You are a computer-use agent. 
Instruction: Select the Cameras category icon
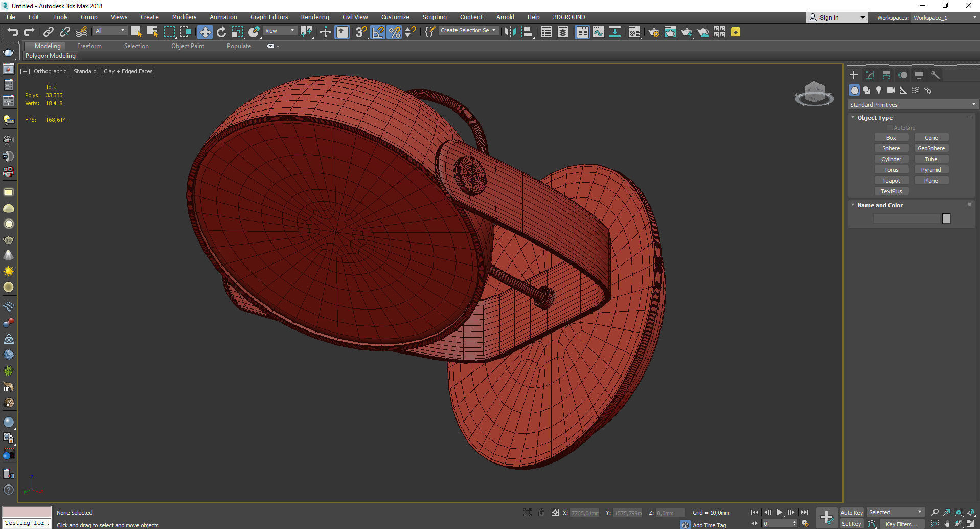891,90
